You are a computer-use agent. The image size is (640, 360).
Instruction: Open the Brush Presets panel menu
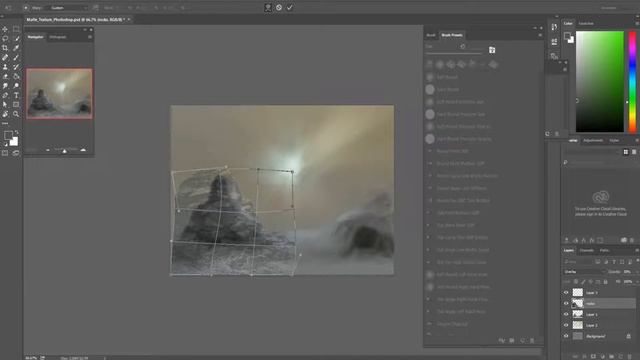pos(540,35)
